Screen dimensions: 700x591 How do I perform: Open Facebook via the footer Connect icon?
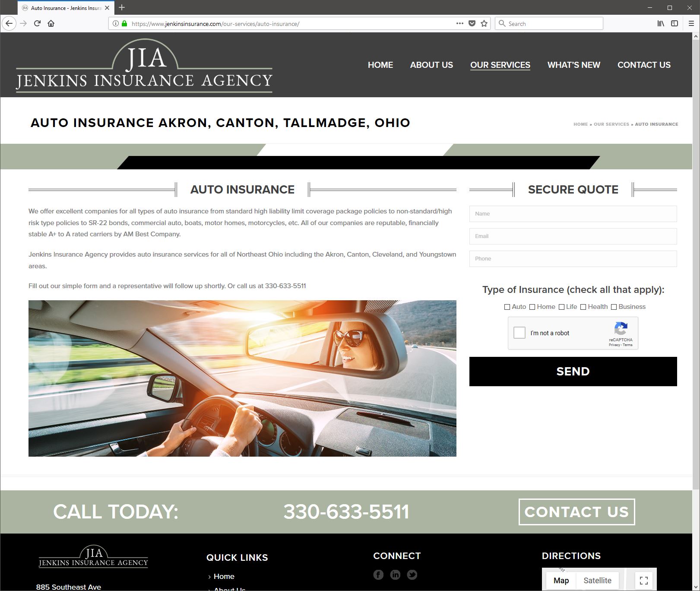(378, 575)
